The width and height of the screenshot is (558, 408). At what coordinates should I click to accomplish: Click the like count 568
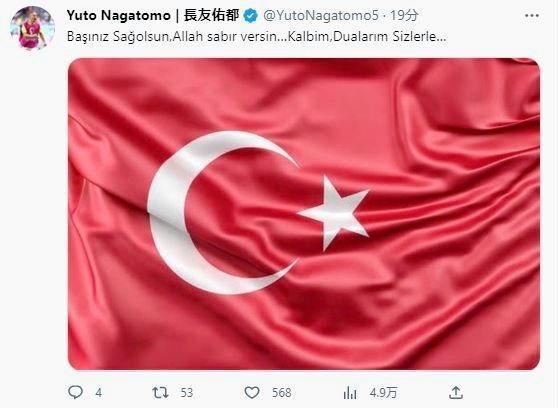281,393
